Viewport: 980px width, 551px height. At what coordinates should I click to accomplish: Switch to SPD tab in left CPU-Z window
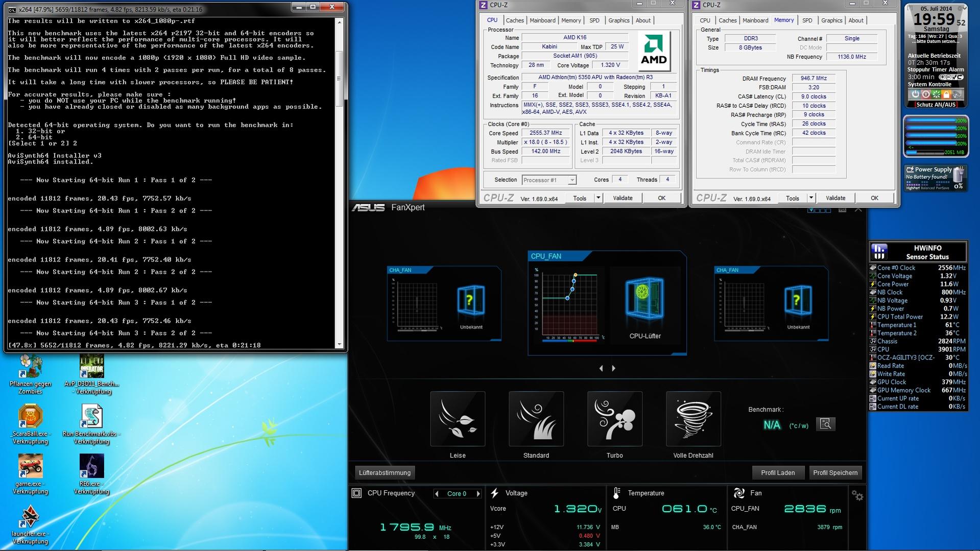click(x=594, y=20)
